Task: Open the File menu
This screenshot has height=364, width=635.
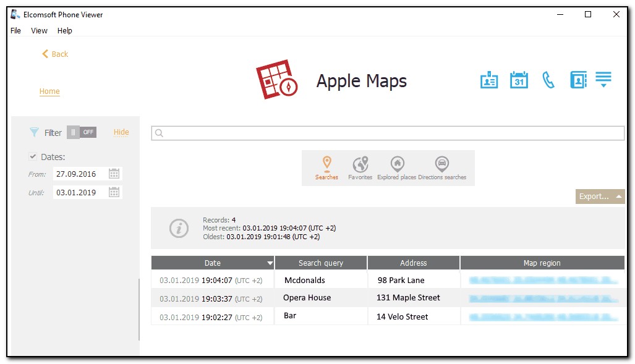Action: 15,30
